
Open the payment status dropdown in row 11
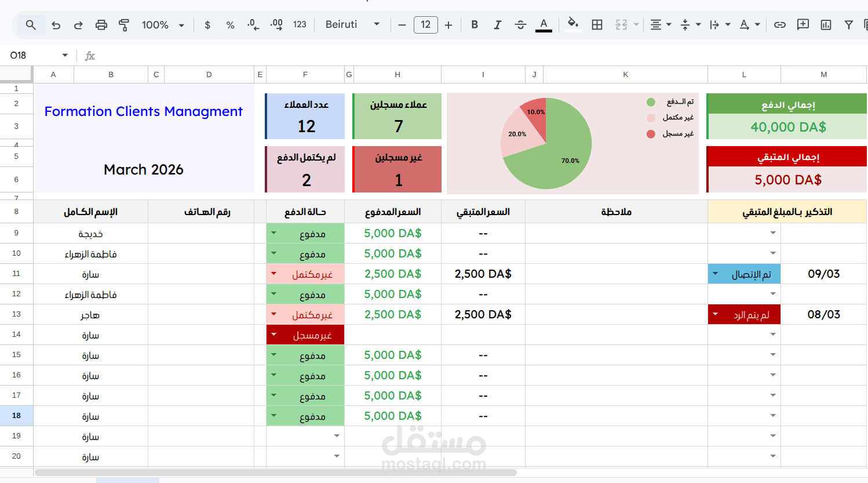point(274,273)
